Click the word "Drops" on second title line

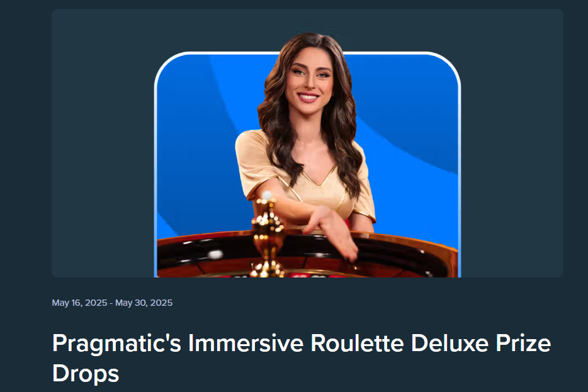tap(86, 374)
